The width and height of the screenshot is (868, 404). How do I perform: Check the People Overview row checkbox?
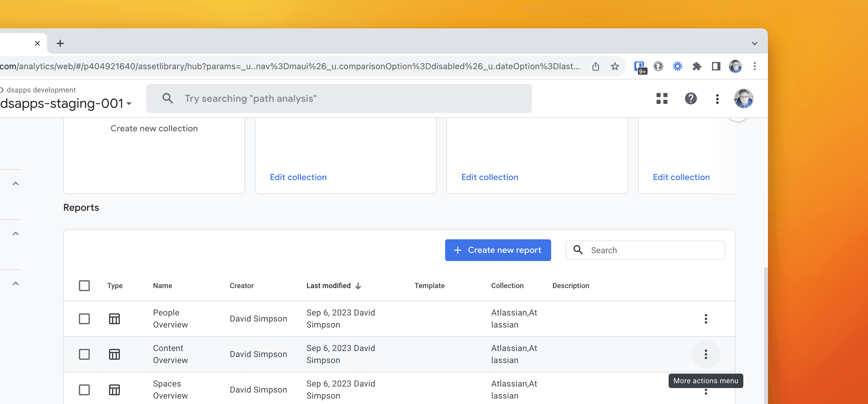click(84, 319)
